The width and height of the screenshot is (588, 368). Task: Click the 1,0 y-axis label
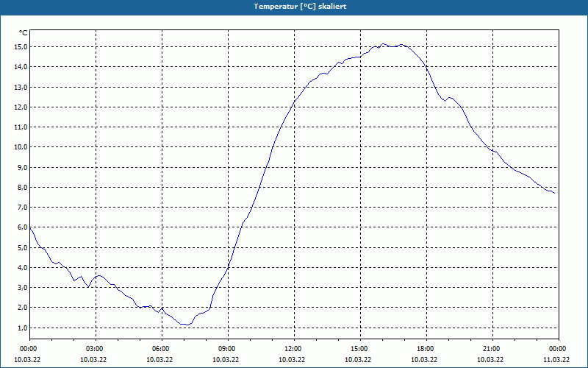click(x=22, y=328)
